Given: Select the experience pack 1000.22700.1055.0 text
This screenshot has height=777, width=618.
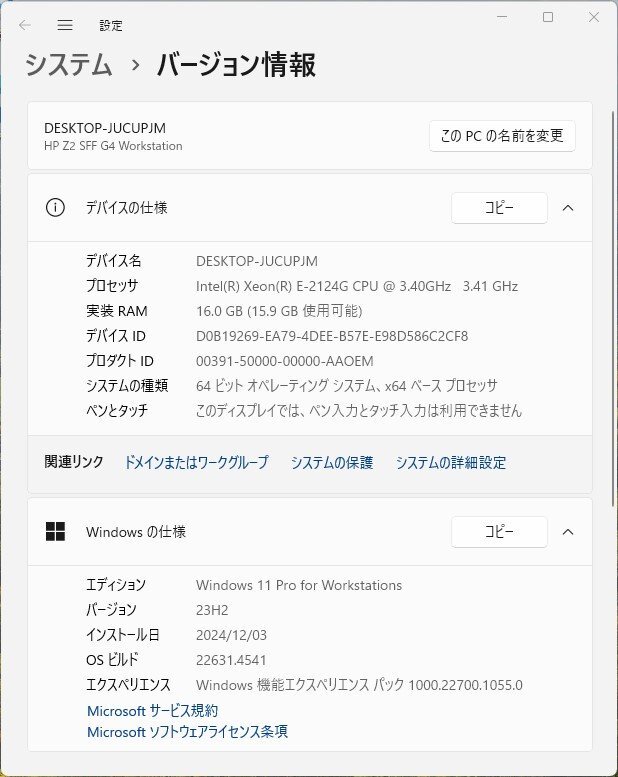Looking at the screenshot, I should click(359, 685).
